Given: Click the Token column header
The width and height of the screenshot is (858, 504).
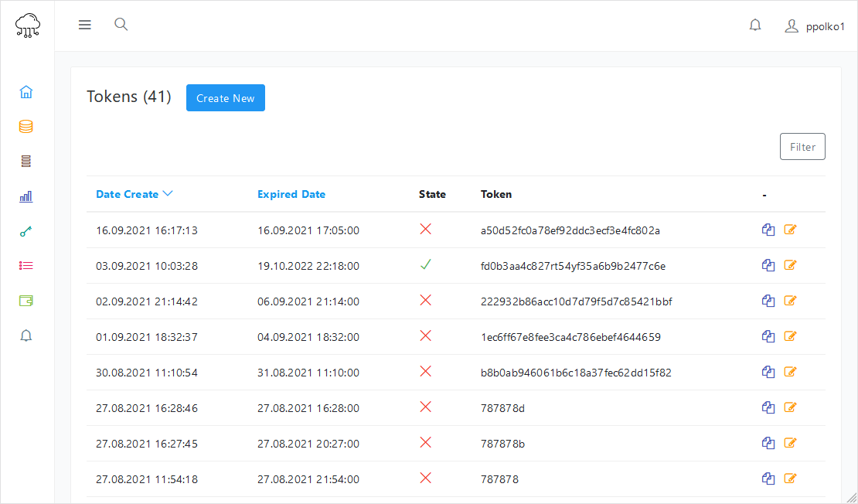Looking at the screenshot, I should click(x=496, y=194).
